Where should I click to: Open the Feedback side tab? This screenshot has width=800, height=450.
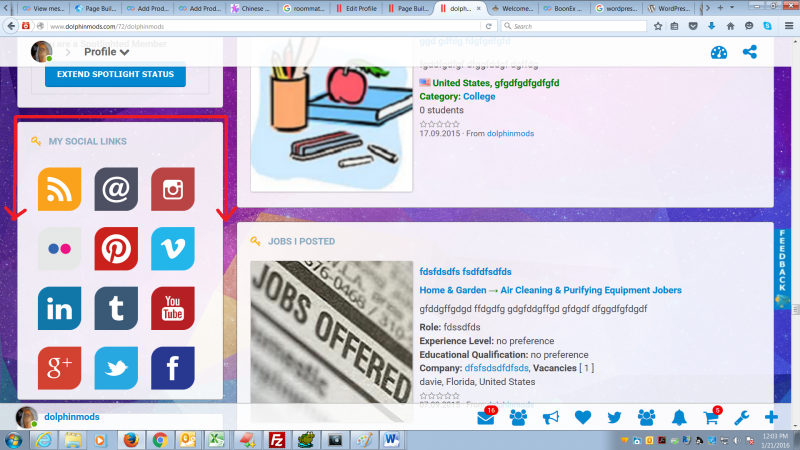784,262
